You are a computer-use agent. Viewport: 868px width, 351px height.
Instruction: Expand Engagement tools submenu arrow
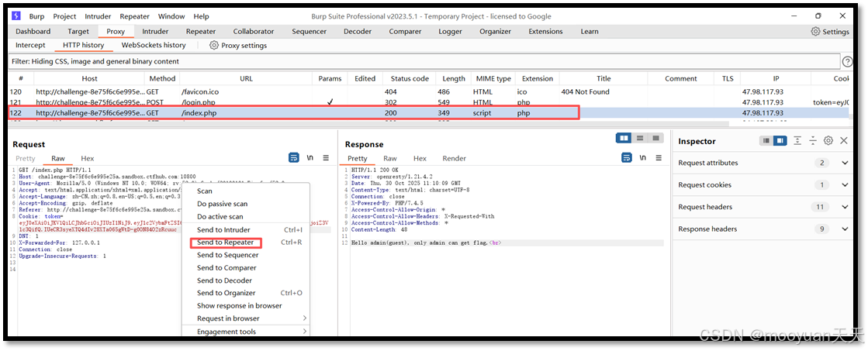point(305,332)
